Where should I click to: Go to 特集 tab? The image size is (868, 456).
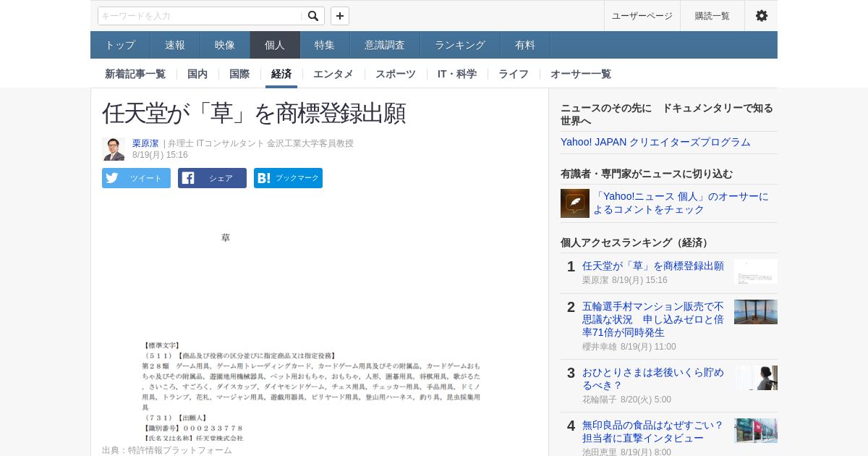click(x=325, y=45)
